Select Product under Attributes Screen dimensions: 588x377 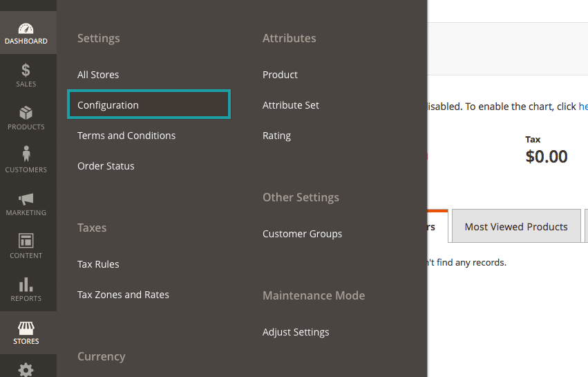click(280, 75)
